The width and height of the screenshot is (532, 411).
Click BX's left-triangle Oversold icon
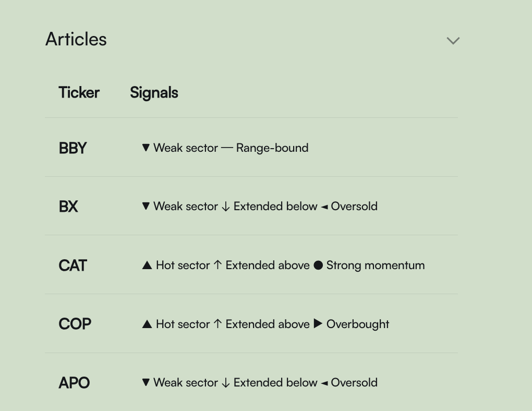tap(324, 207)
